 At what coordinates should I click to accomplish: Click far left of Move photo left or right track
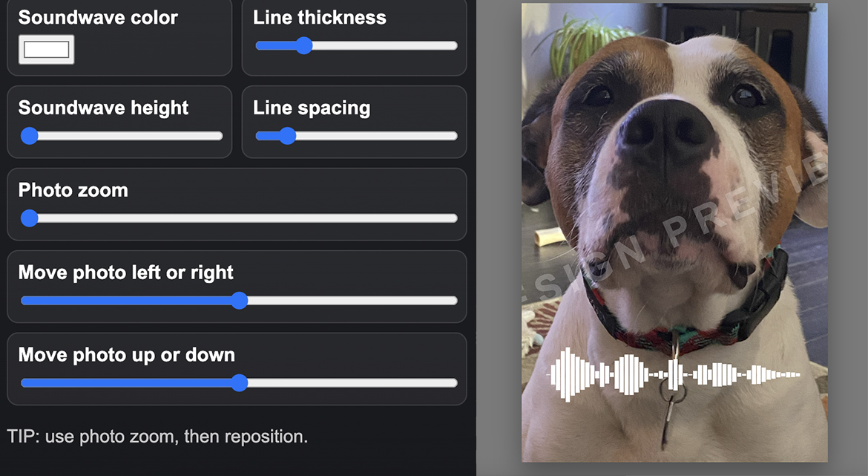[x=24, y=300]
